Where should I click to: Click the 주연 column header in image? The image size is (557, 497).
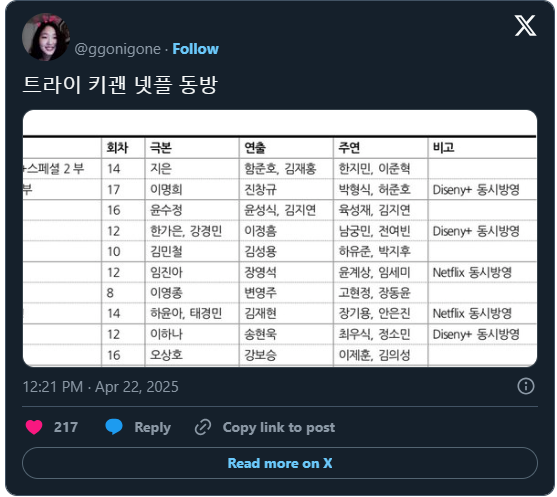coord(349,147)
